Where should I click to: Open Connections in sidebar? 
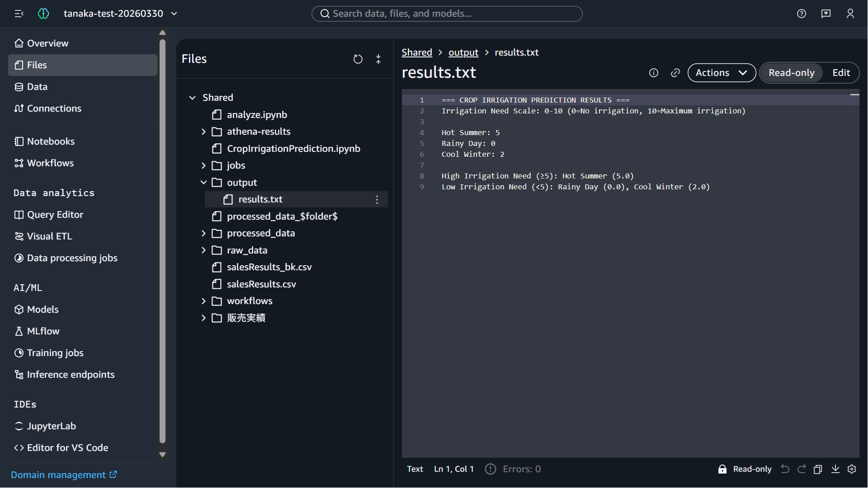(83, 108)
